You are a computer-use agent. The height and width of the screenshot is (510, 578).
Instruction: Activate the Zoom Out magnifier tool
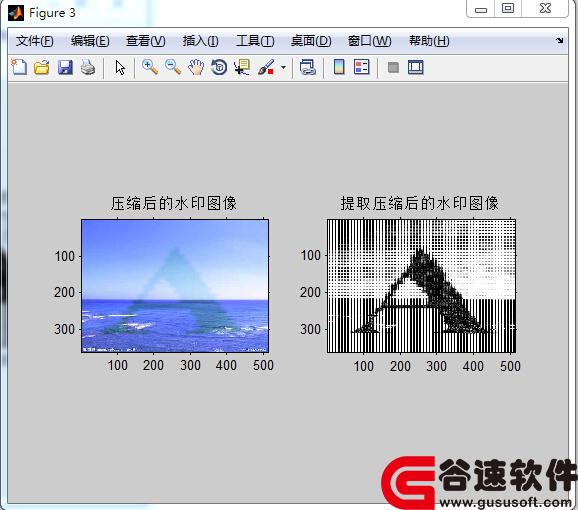(173, 67)
